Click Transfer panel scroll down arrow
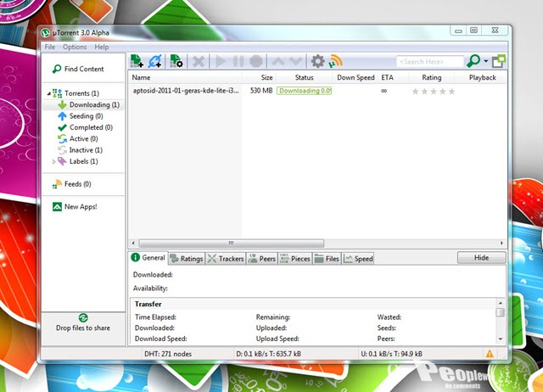Image resolution: width=543 pixels, height=392 pixels. (x=500, y=339)
